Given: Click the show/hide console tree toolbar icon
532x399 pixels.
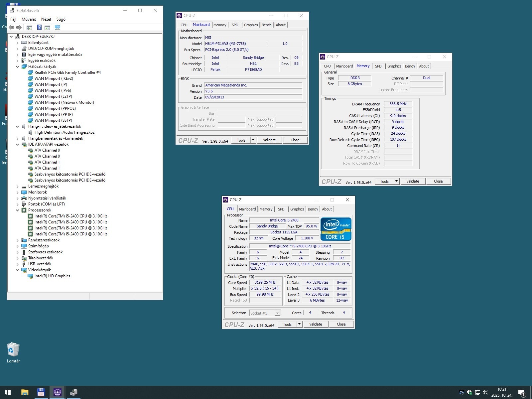Looking at the screenshot, I should pyautogui.click(x=29, y=27).
